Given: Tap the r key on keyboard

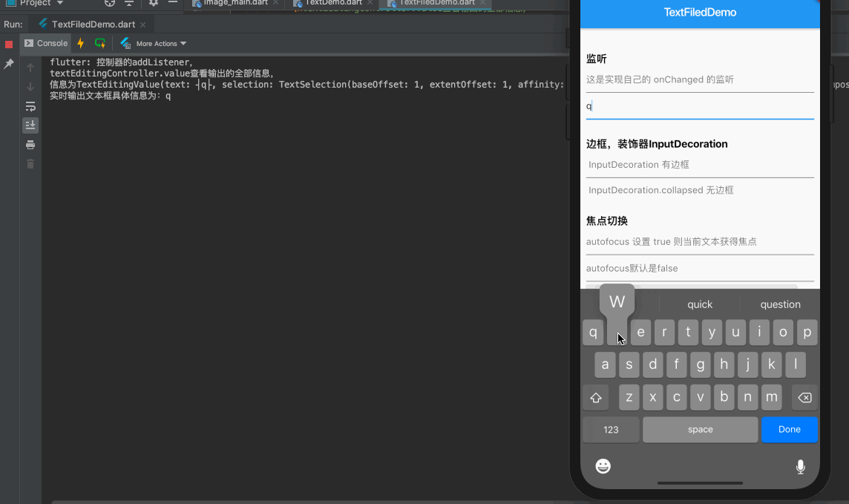Looking at the screenshot, I should (664, 333).
